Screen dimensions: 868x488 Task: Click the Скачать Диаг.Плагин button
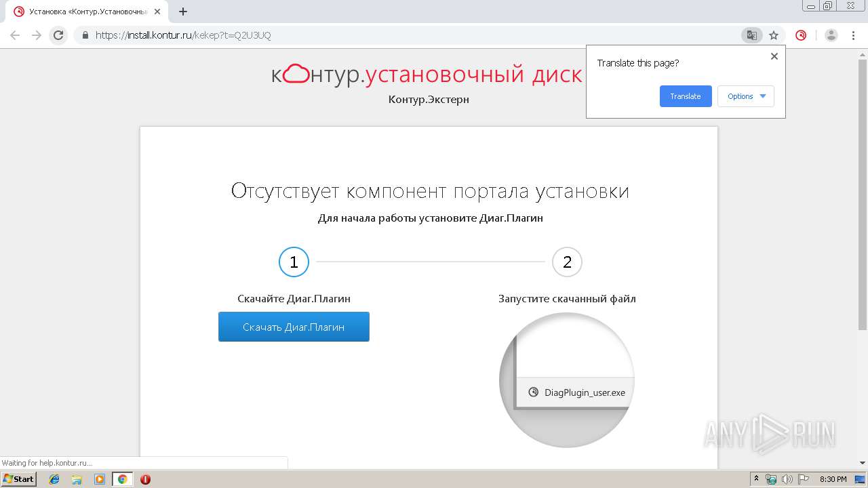click(294, 327)
